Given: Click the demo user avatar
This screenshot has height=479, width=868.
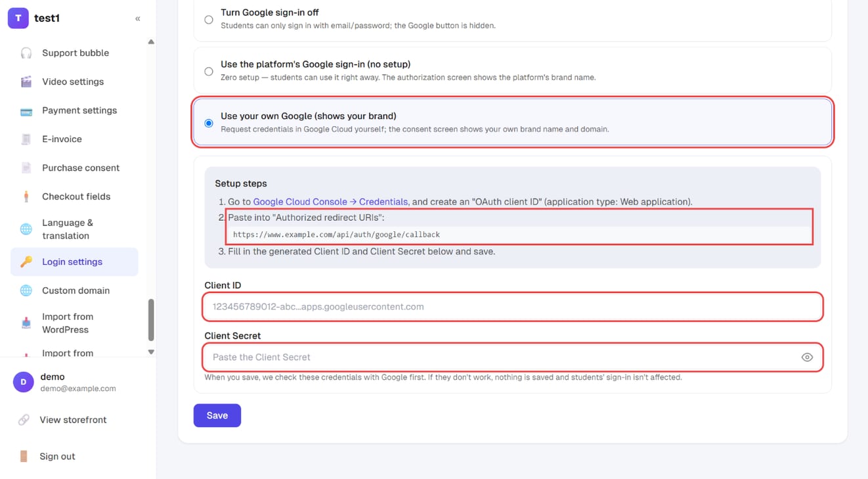Looking at the screenshot, I should [24, 382].
